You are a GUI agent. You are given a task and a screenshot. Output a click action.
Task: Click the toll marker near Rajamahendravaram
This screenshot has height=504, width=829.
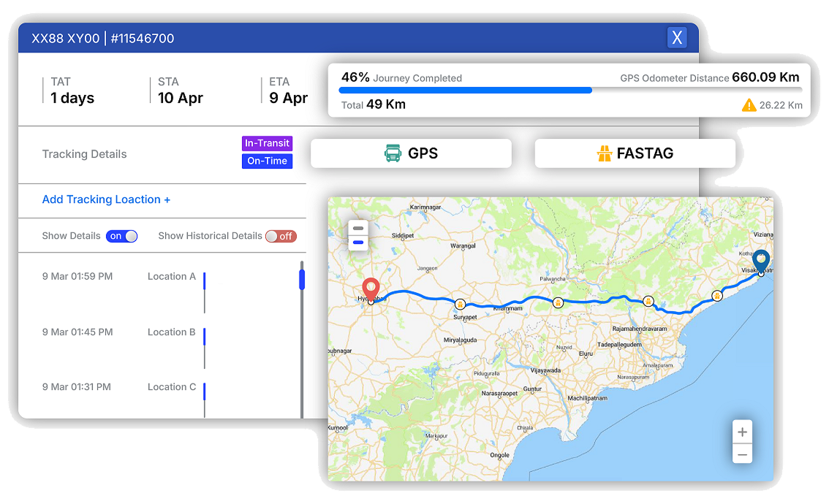click(648, 301)
